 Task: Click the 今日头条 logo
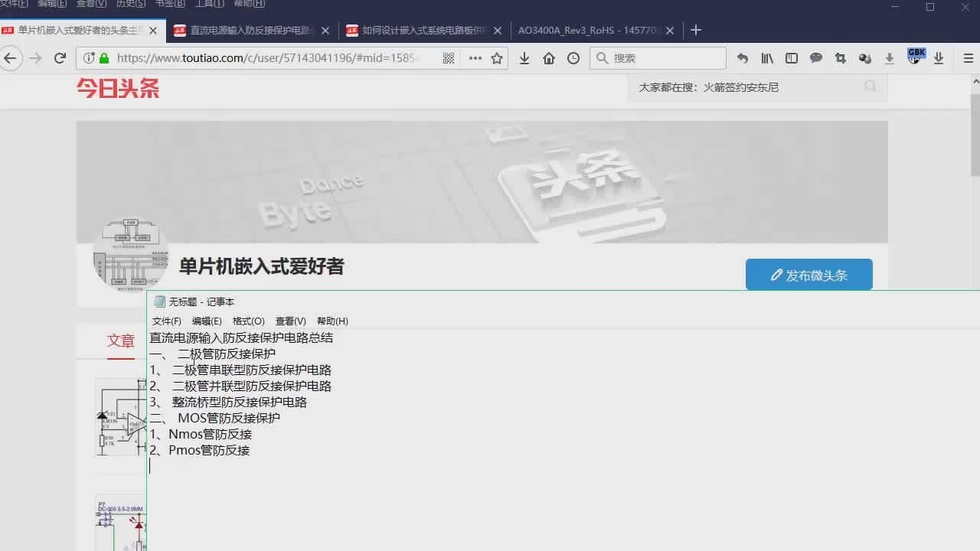(118, 89)
